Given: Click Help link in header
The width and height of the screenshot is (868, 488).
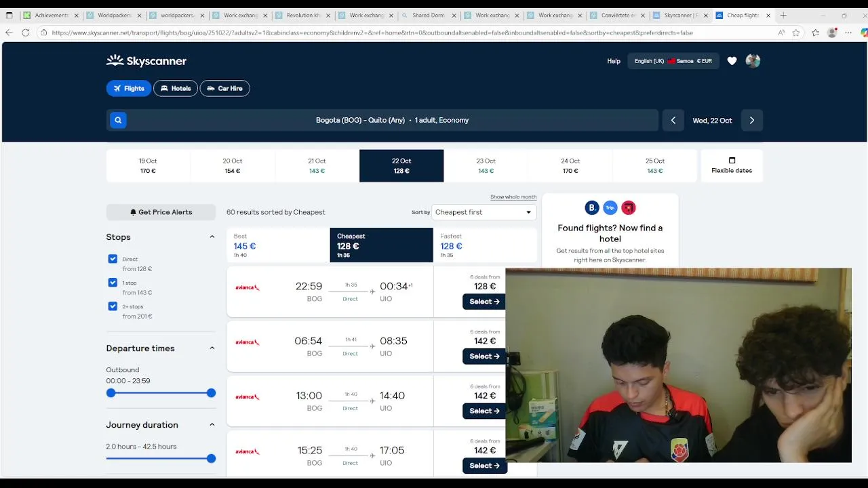Looking at the screenshot, I should pyautogui.click(x=614, y=61).
